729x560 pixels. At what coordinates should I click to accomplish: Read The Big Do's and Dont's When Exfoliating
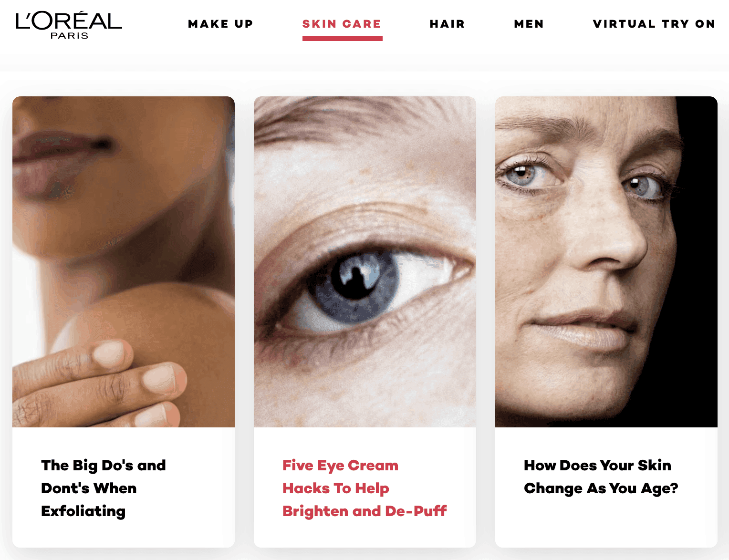pos(104,488)
